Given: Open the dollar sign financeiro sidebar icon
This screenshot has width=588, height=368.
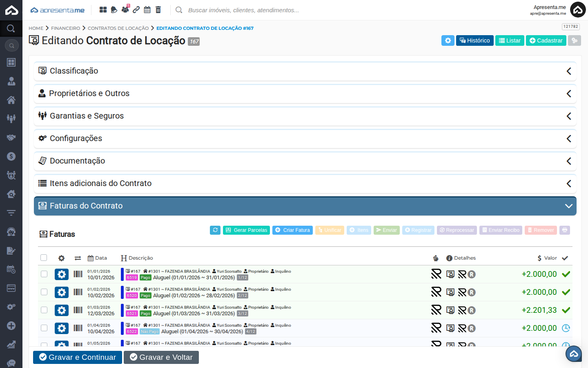Looking at the screenshot, I should tap(11, 156).
